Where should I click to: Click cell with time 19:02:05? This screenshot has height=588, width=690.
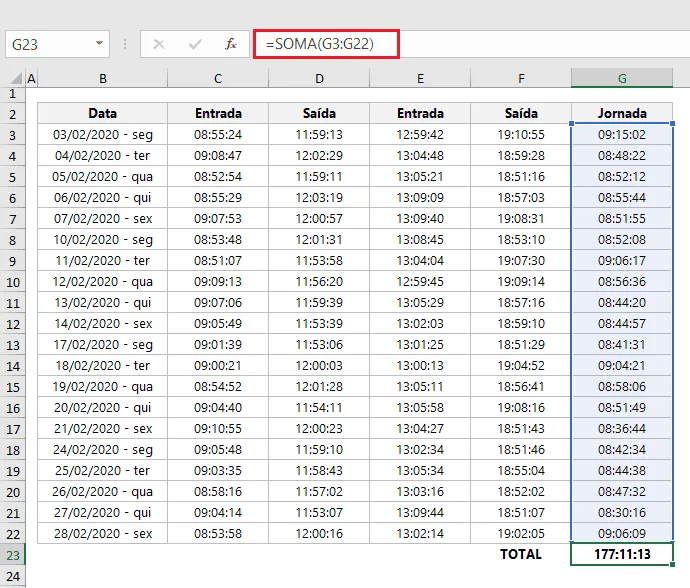[x=521, y=533]
